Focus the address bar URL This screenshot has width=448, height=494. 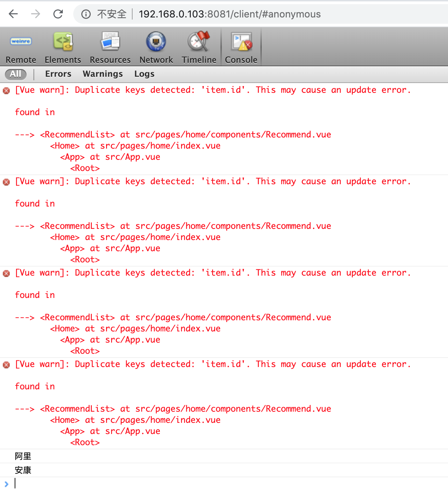(x=230, y=14)
